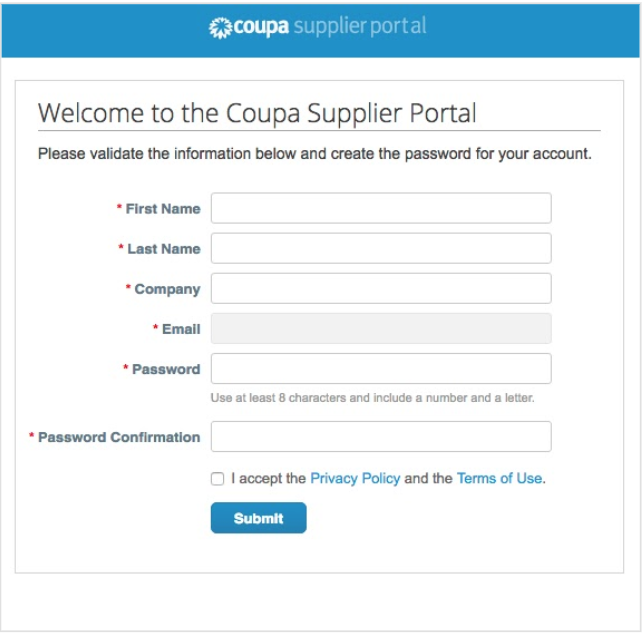Click the "Last Name" field label
The height and width of the screenshot is (637, 644).
(x=164, y=249)
